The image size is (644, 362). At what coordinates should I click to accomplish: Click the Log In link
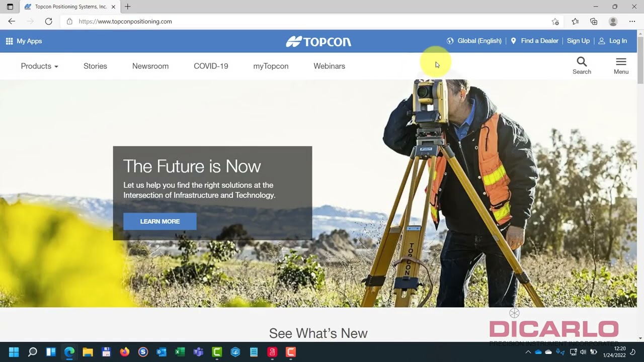click(612, 41)
